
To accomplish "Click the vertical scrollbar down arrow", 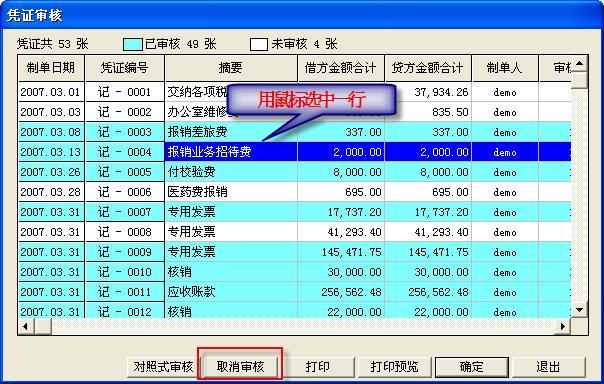I will coord(579,310).
